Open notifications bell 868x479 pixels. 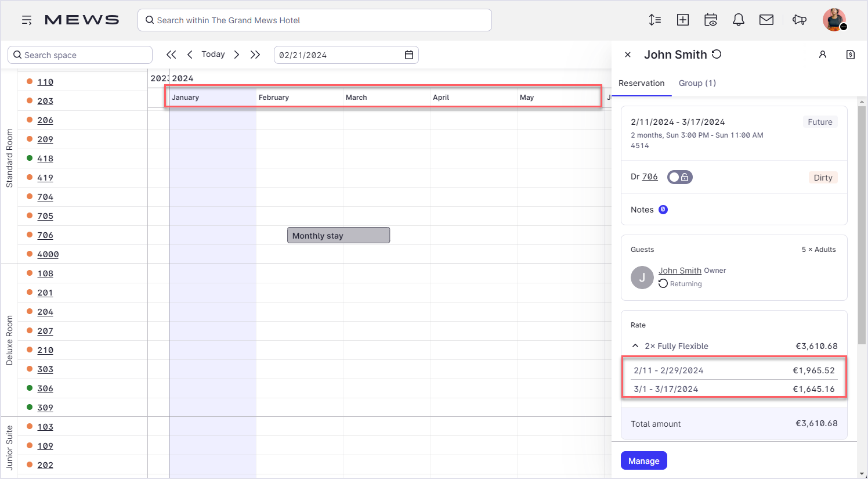pyautogui.click(x=739, y=20)
